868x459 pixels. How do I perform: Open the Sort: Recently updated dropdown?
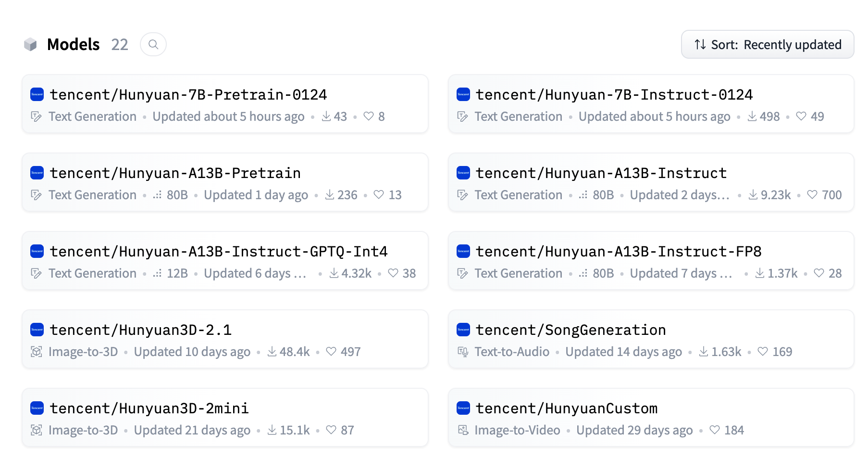click(768, 44)
